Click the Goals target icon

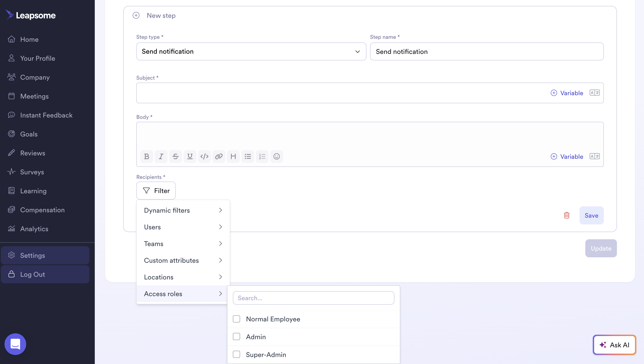[x=12, y=134]
